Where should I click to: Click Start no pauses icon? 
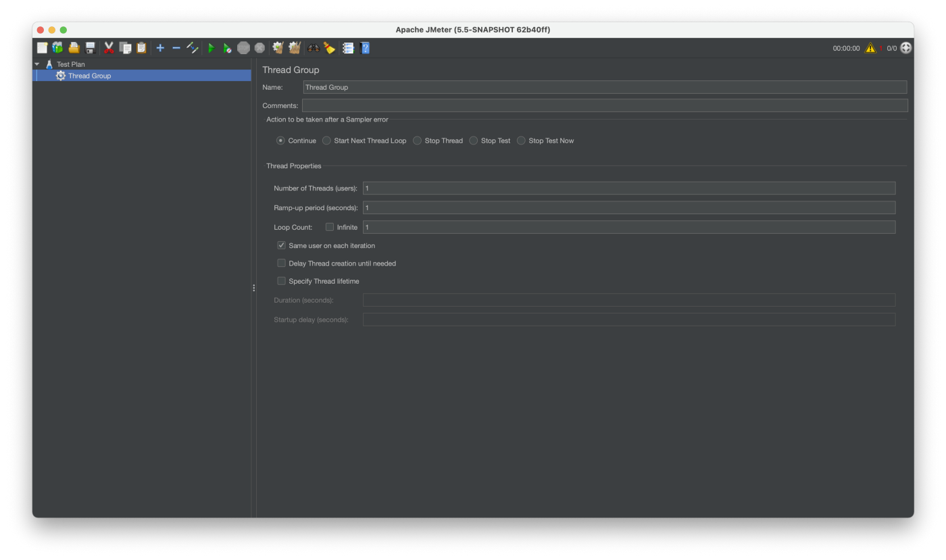pos(228,48)
